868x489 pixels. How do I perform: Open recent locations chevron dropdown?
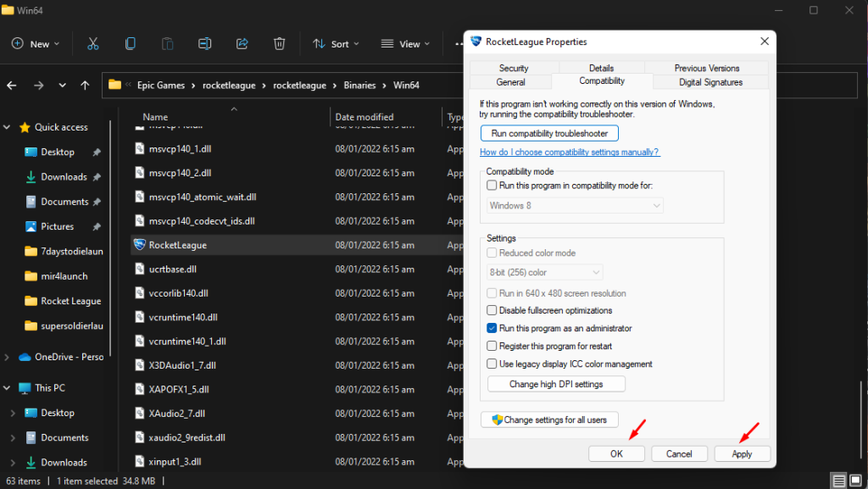[62, 86]
